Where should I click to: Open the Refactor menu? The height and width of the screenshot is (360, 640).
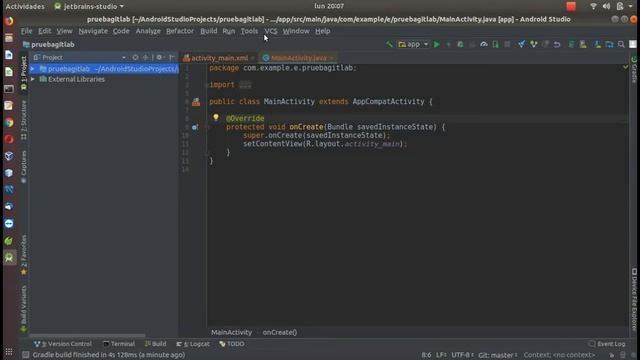[x=180, y=31]
